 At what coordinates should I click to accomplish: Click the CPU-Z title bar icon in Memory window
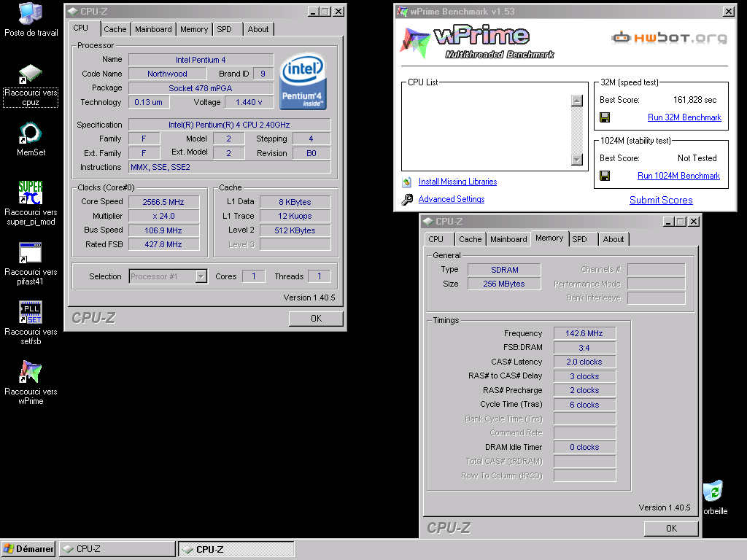tap(428, 222)
